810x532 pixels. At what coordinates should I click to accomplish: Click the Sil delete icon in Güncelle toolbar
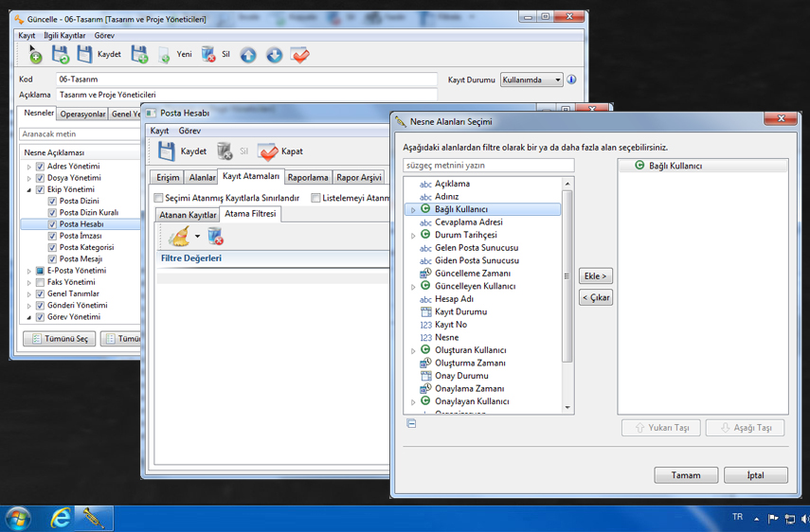coord(208,55)
